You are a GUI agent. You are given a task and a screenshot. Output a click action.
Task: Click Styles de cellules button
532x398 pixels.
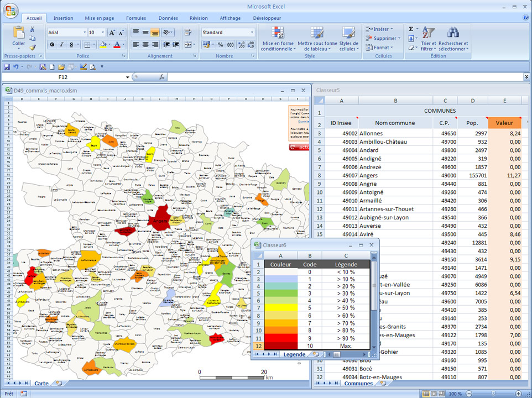tap(349, 39)
